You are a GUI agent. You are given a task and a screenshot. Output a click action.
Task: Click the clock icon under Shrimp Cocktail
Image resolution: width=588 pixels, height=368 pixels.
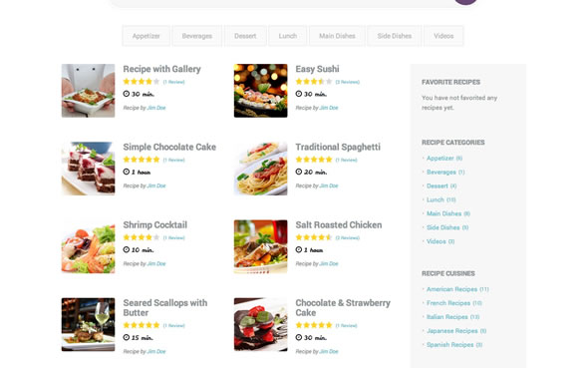(126, 250)
